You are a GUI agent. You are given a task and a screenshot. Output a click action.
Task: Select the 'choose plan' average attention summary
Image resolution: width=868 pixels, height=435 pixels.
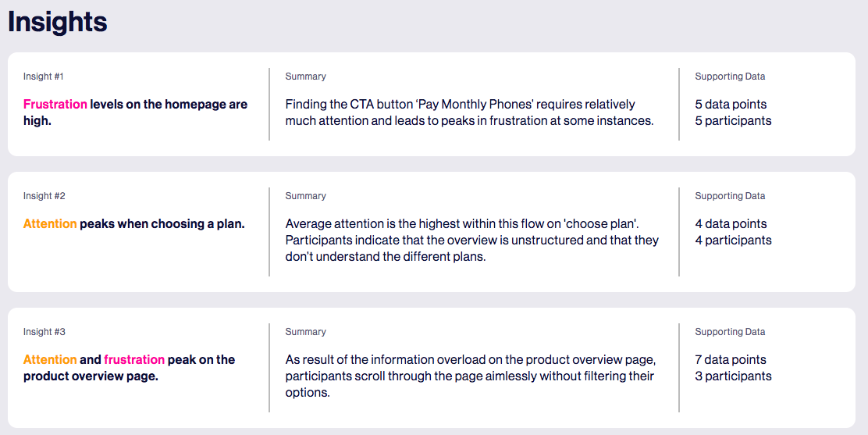tap(472, 240)
